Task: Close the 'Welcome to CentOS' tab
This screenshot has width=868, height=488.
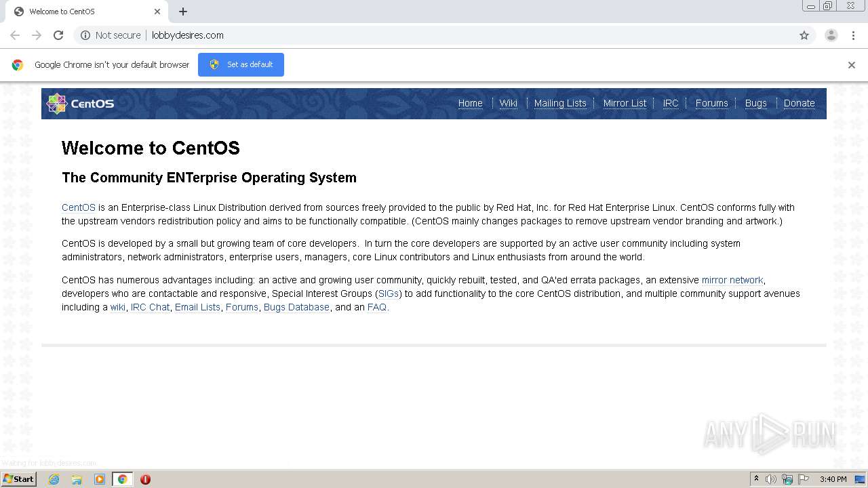Action: pyautogui.click(x=157, y=12)
